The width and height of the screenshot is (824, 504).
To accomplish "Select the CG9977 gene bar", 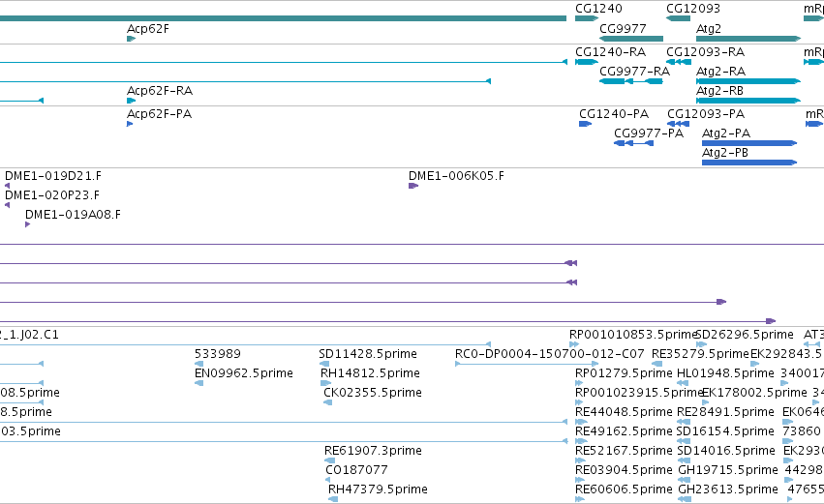I will [631, 39].
